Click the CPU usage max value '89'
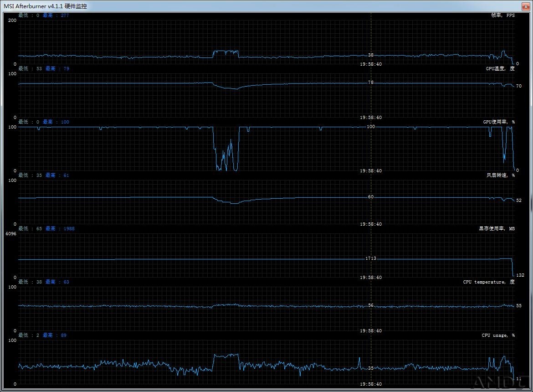Screen dimensions: 533x392 64,335
